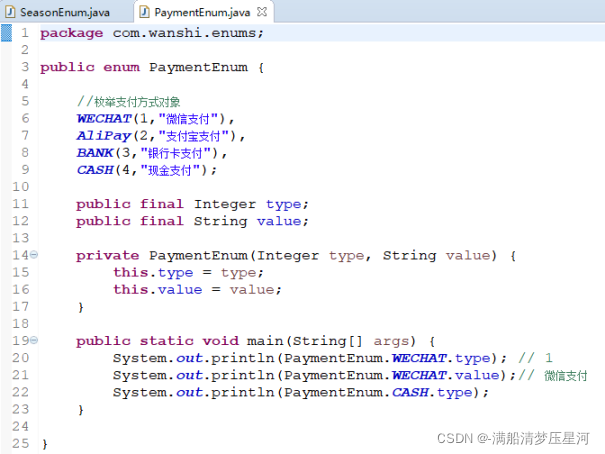The image size is (605, 454).
Task: Click the String[] args parameter
Action: coord(350,341)
